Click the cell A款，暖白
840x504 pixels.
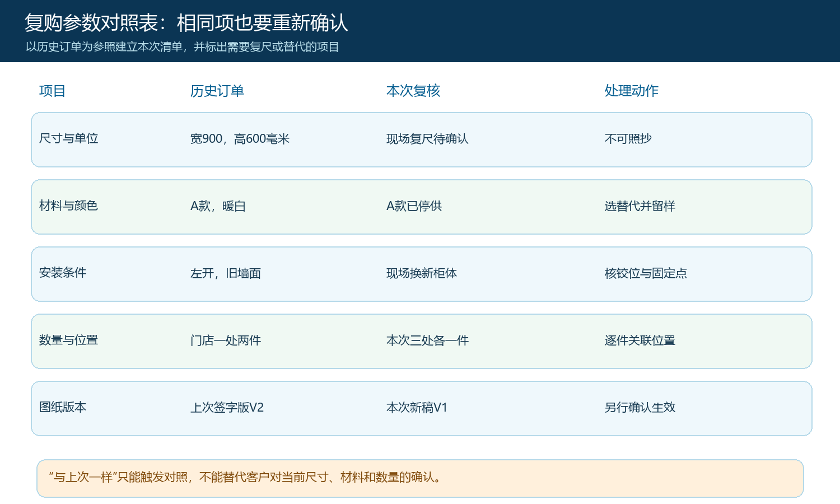pyautogui.click(x=218, y=206)
